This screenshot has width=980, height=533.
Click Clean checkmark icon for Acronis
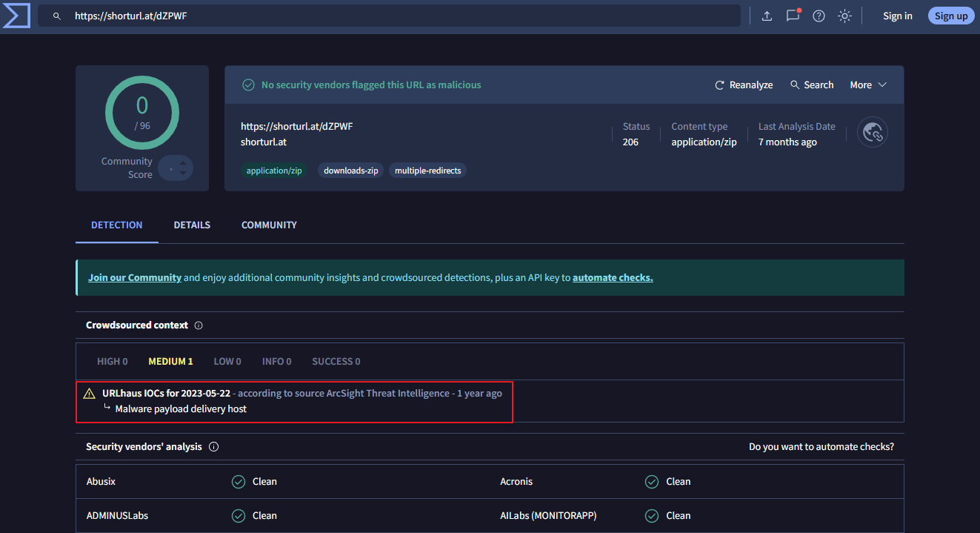point(652,482)
